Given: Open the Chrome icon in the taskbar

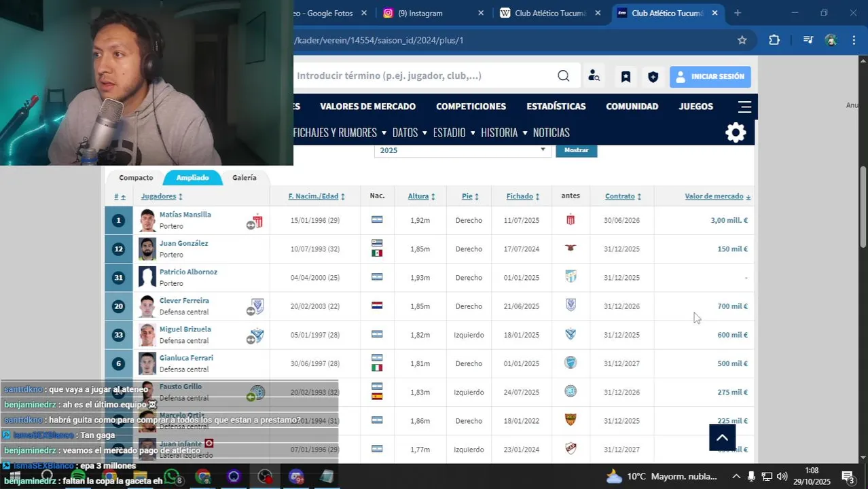Looking at the screenshot, I should (x=203, y=477).
